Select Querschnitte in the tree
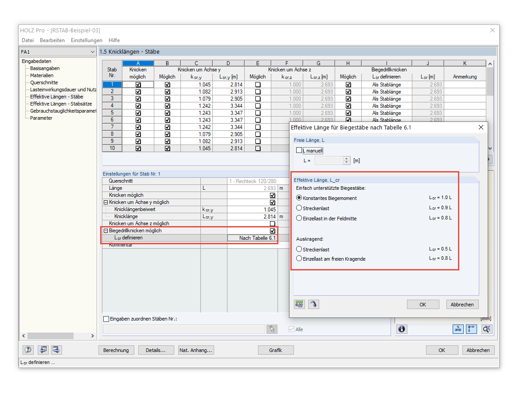Image resolution: width=532 pixels, height=399 pixels. 44,82
